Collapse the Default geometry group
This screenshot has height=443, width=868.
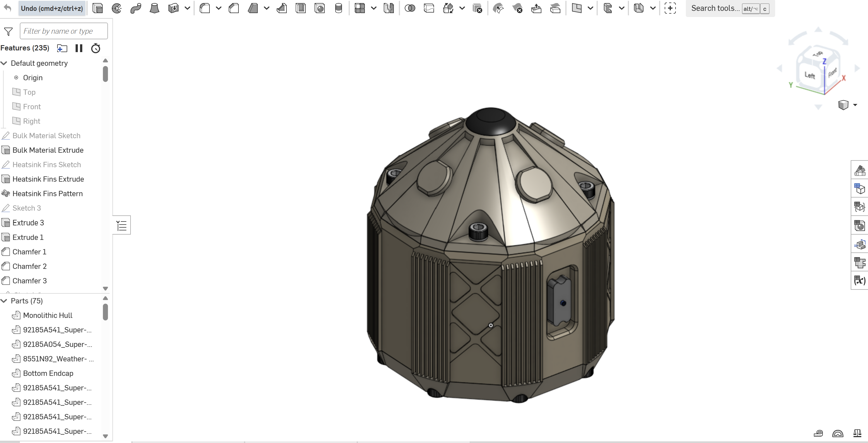click(4, 63)
